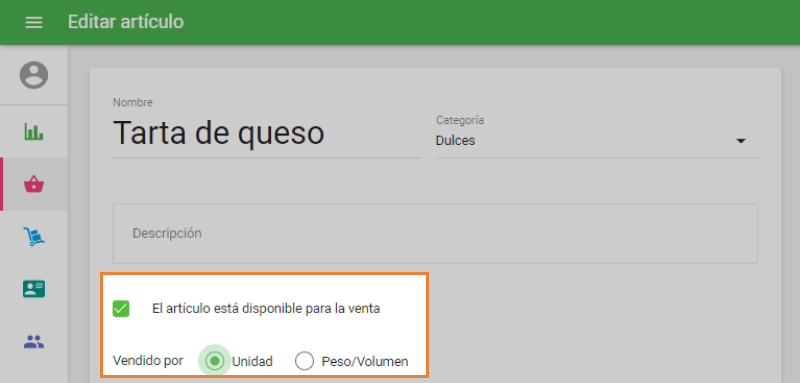
Task: Click the 'Categoría' field label
Action: [x=460, y=120]
